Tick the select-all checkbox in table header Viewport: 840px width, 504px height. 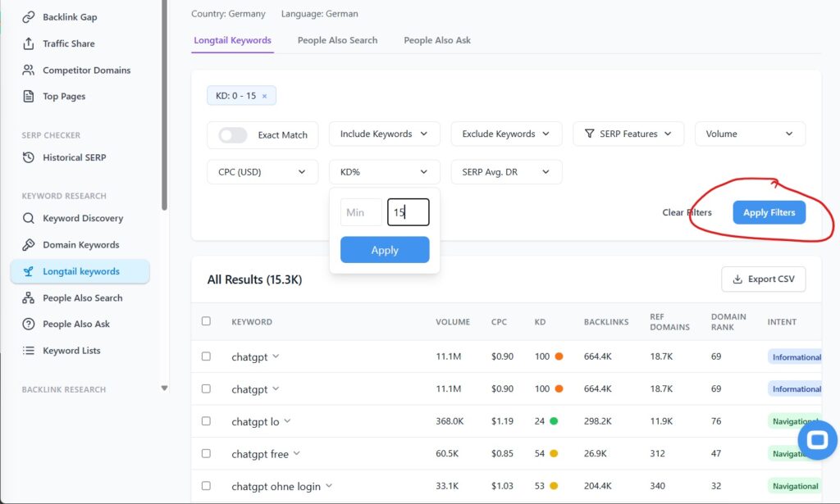click(206, 321)
